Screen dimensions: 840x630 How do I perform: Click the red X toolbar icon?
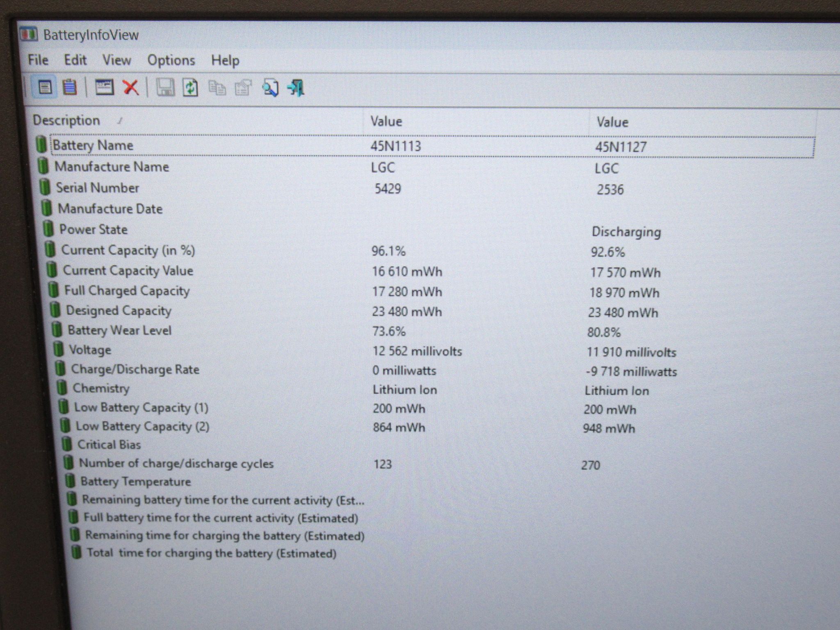tap(131, 87)
